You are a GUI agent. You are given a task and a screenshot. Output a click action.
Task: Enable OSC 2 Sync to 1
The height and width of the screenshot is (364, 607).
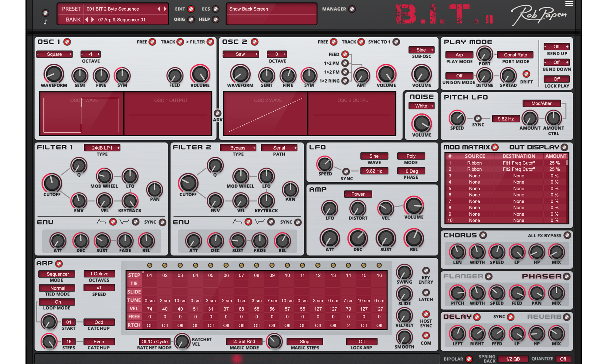point(396,42)
